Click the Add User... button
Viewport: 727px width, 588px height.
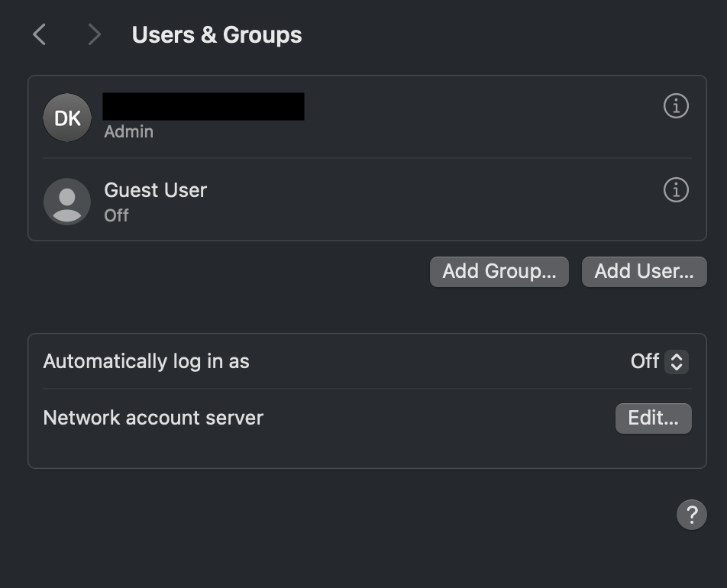tap(644, 271)
